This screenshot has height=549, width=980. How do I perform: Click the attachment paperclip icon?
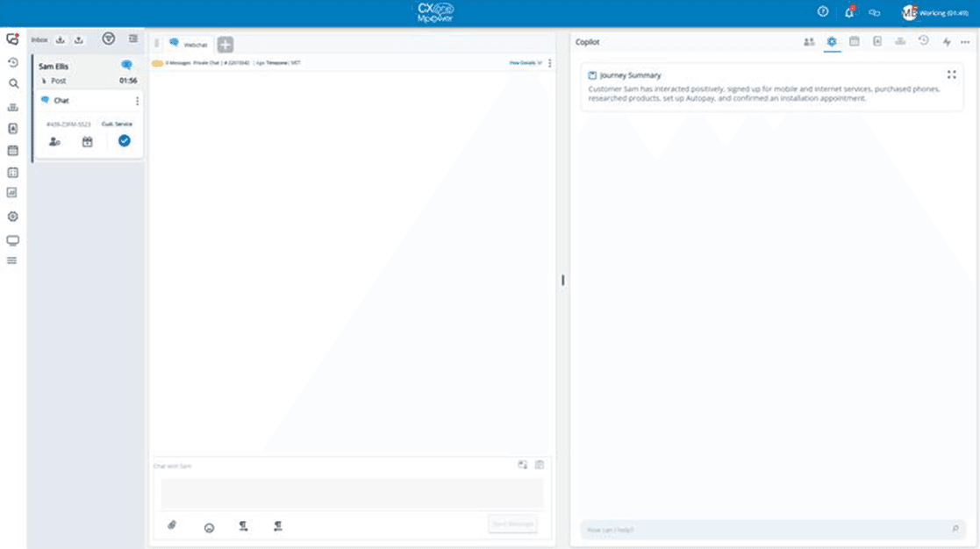pos(172,525)
